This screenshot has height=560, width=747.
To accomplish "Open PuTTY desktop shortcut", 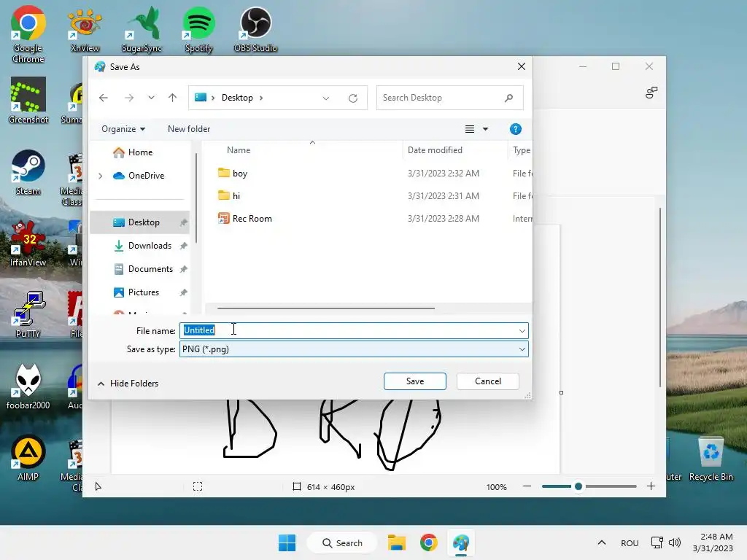I will [28, 315].
